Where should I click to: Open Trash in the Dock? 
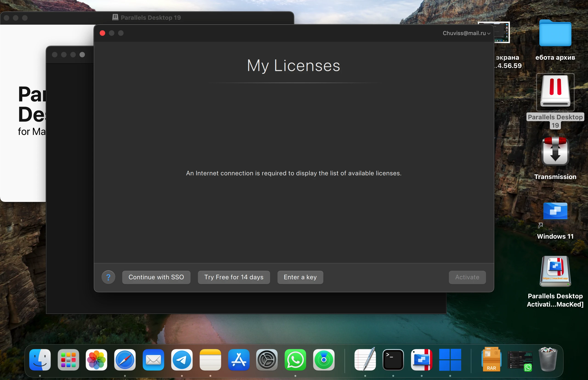pos(548,360)
